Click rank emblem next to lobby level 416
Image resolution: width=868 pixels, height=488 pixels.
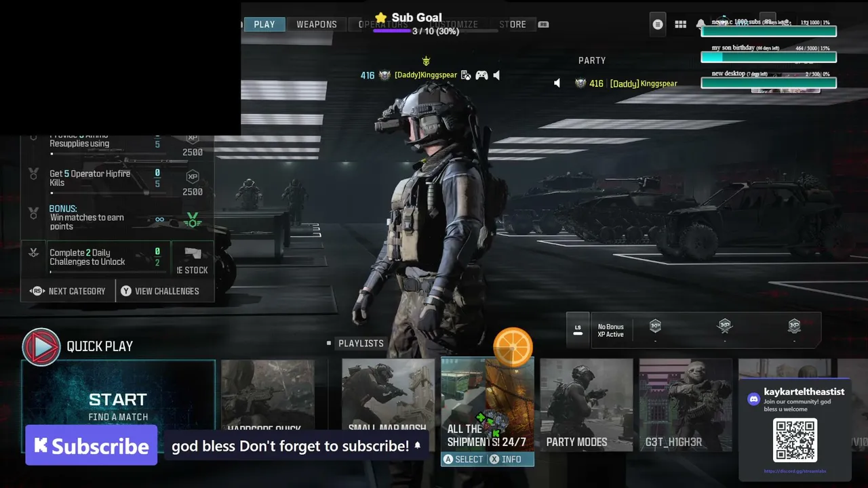coord(384,75)
